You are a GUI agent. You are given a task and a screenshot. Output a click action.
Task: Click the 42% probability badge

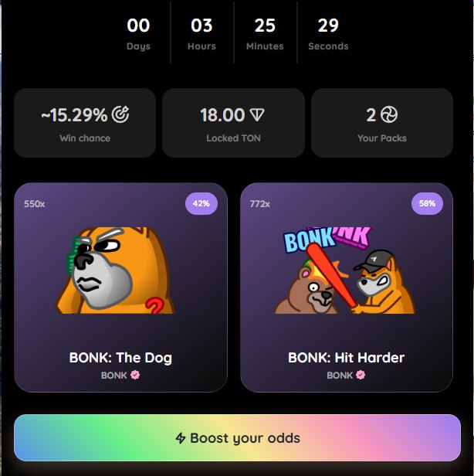(201, 203)
